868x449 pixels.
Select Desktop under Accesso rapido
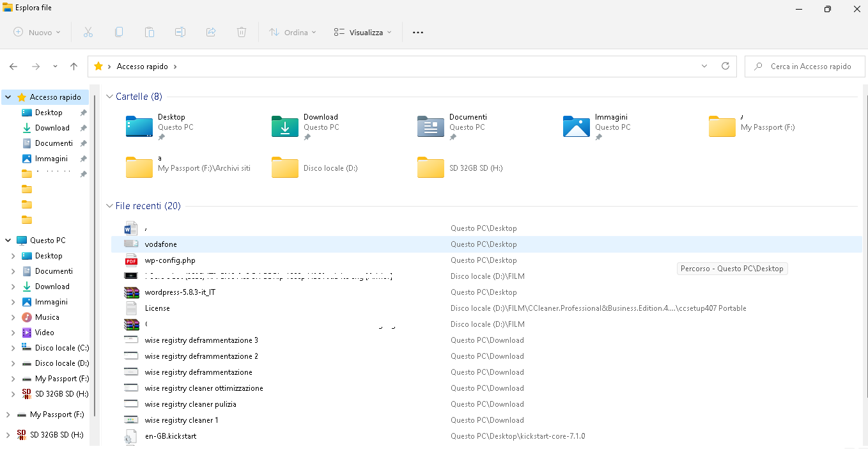[x=49, y=113]
